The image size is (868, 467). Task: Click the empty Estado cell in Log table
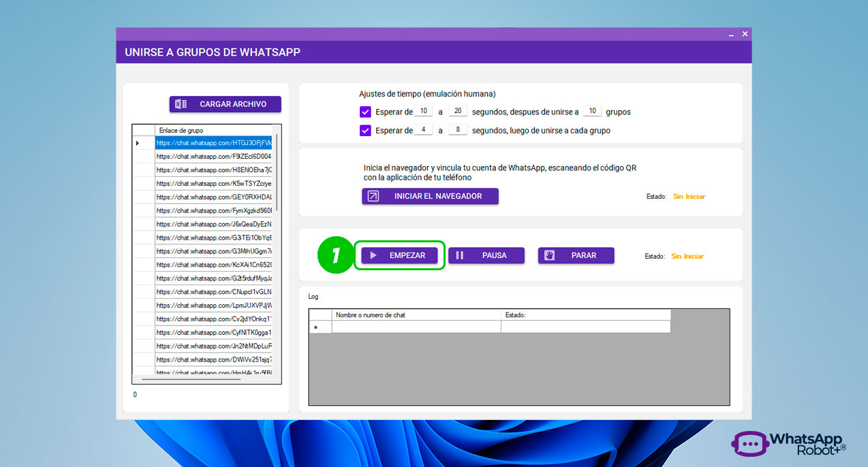586,327
